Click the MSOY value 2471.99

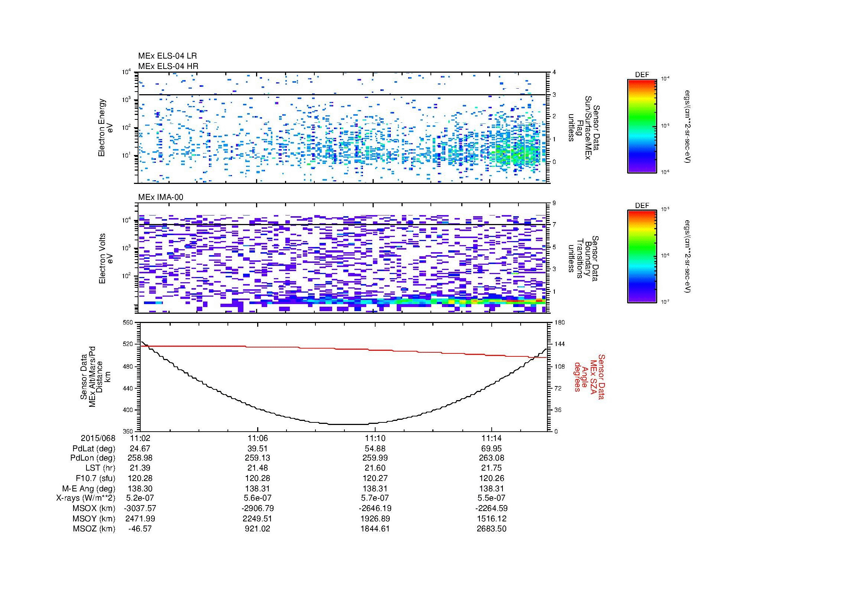coord(140,518)
